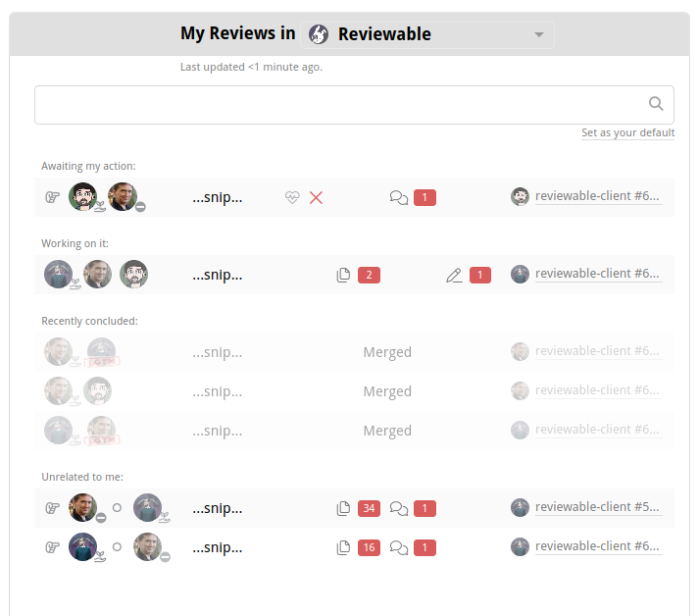Viewport: 699px width, 616px height.
Task: Click the heartbeat checks icon in Awaiting row
Action: 292,197
